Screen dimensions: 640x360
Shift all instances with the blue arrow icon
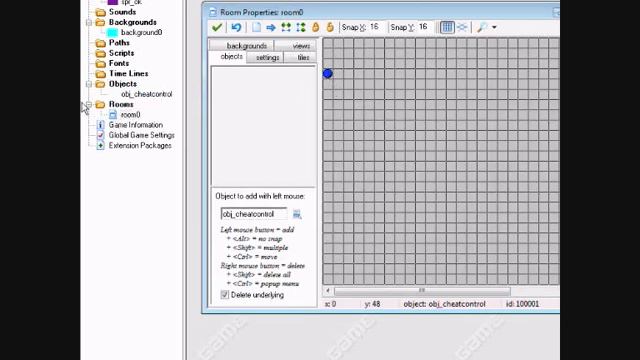(x=271, y=27)
